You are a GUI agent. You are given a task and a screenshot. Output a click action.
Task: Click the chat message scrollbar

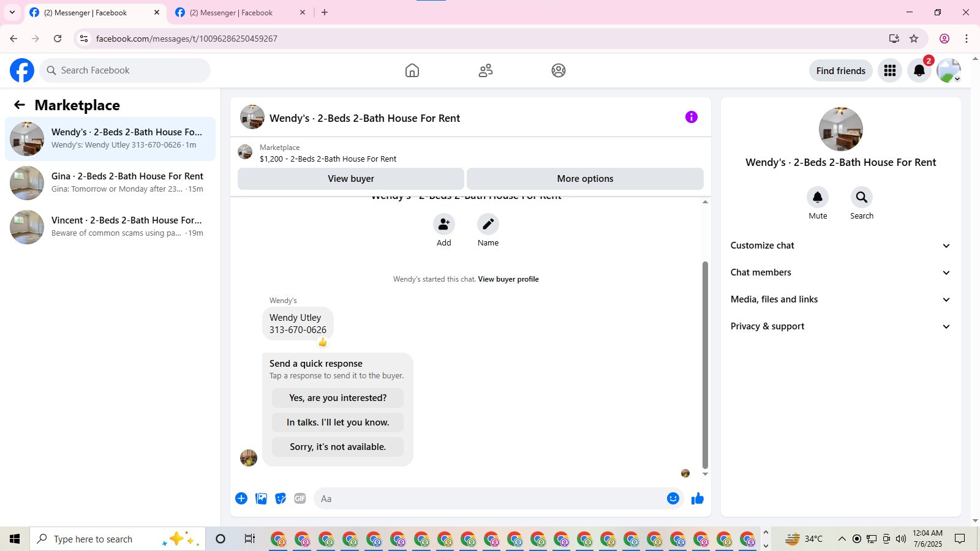pyautogui.click(x=705, y=364)
